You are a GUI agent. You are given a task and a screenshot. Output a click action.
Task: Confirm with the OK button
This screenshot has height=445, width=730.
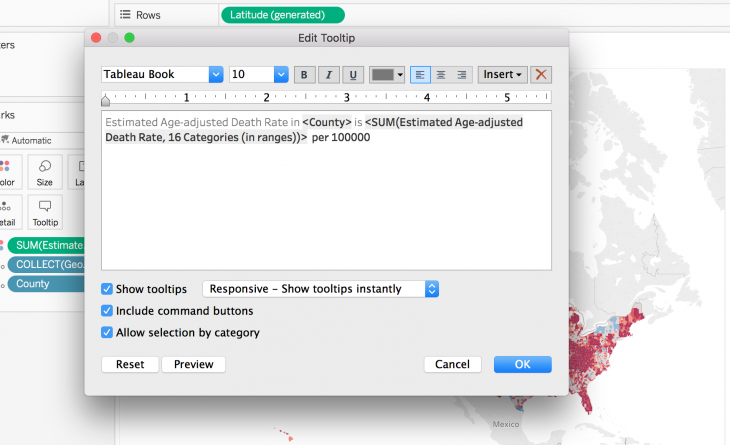click(522, 365)
